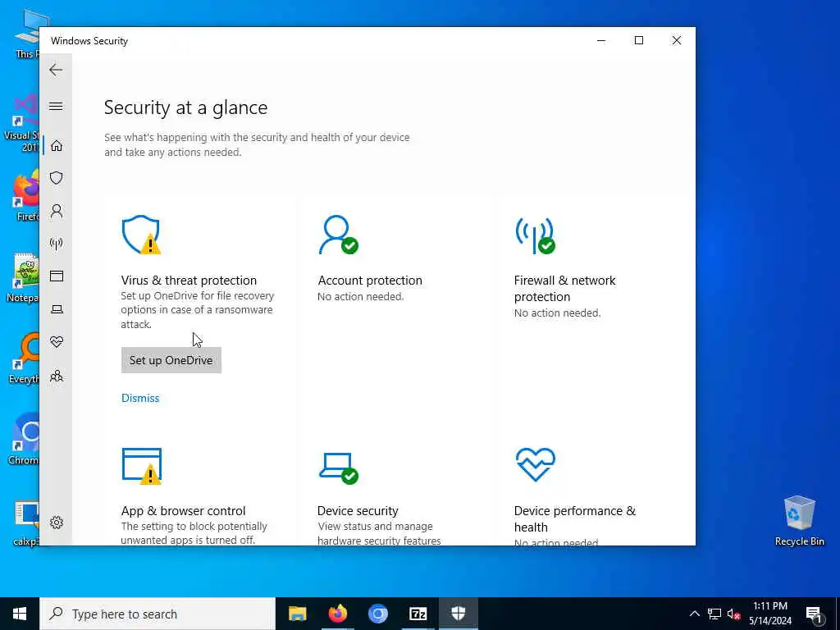Image resolution: width=840 pixels, height=630 pixels.
Task: Open the Device security heading
Action: (358, 510)
